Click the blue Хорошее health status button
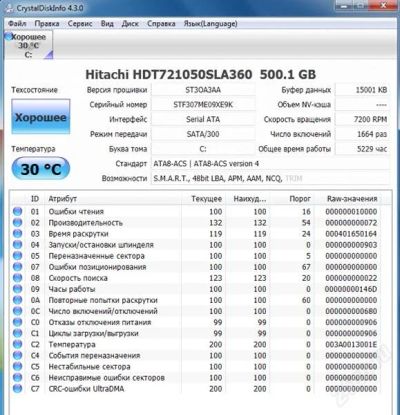This screenshot has width=400, height=415. pos(41,117)
